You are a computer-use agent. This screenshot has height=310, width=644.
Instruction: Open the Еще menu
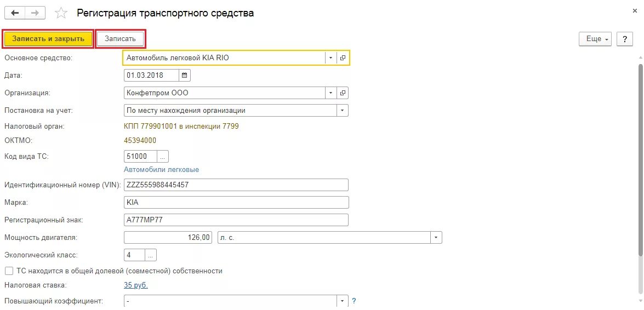pyautogui.click(x=595, y=39)
